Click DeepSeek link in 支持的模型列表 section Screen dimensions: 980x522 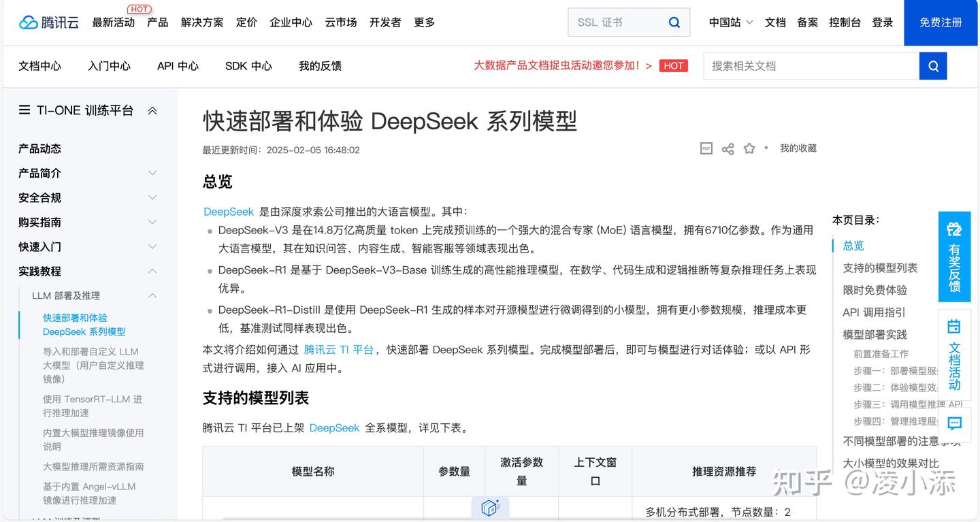pyautogui.click(x=334, y=428)
